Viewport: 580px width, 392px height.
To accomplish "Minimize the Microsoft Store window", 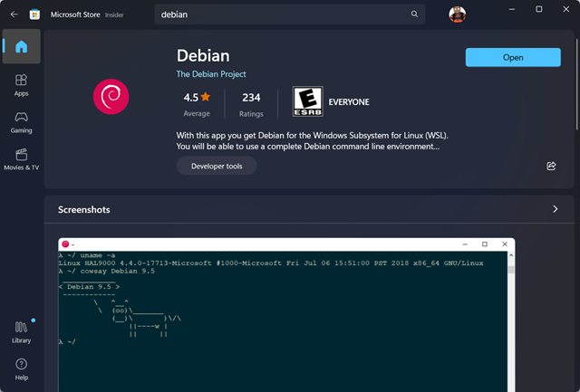I will click(x=512, y=9).
